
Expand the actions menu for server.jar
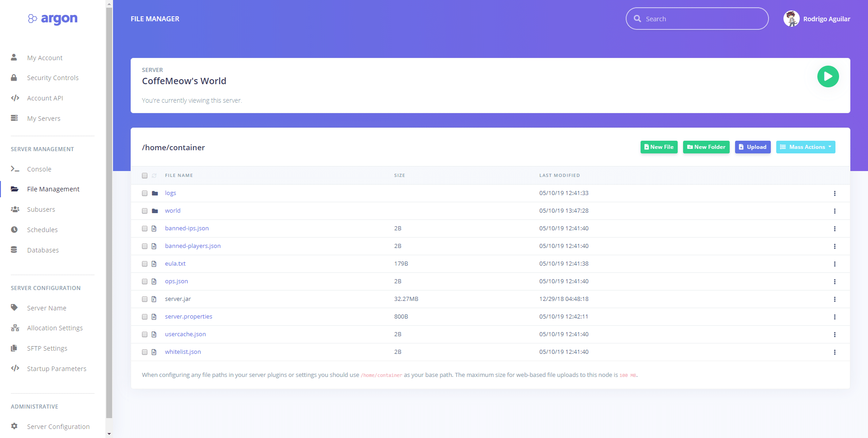[835, 299]
